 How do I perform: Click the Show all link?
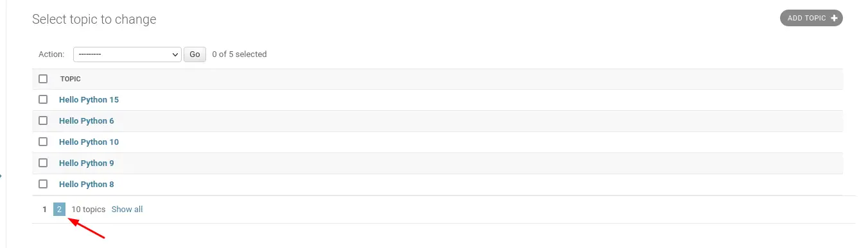coord(127,210)
